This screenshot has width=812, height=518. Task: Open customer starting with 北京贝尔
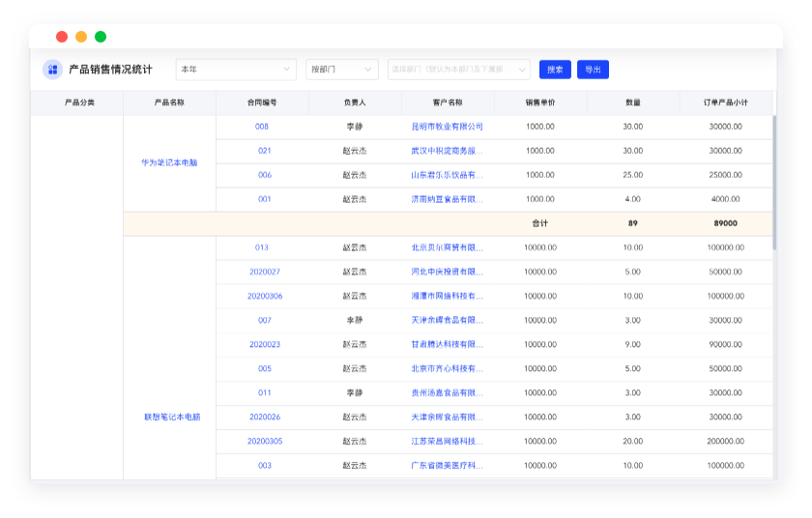coord(447,247)
